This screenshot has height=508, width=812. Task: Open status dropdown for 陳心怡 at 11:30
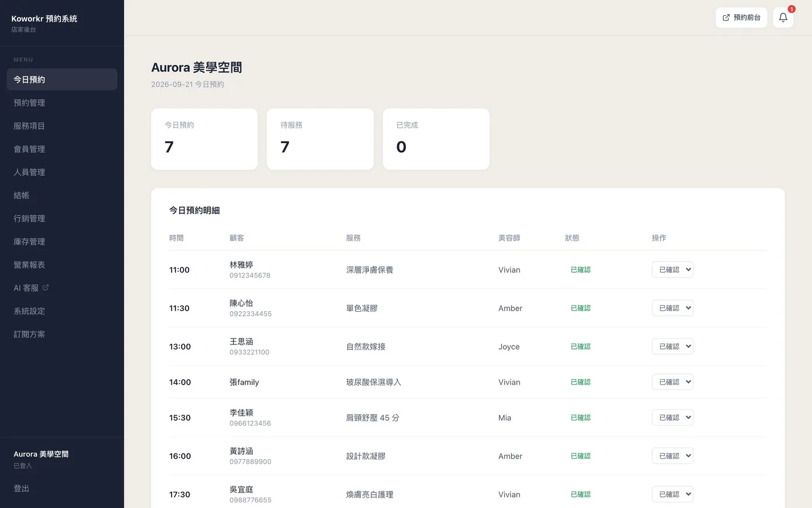coord(672,308)
